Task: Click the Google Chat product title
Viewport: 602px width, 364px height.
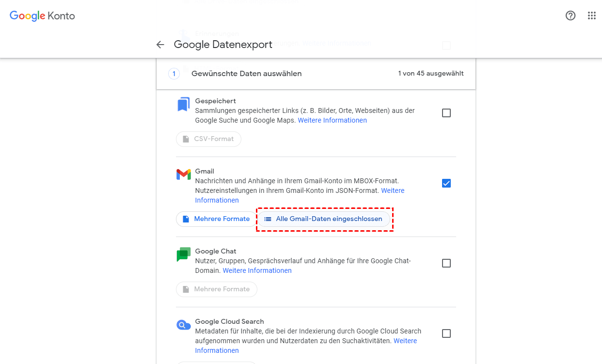Action: point(216,251)
